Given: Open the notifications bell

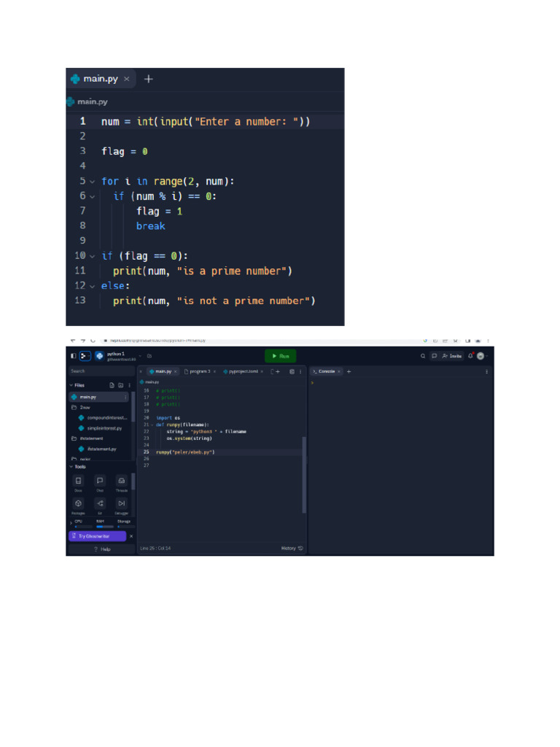Looking at the screenshot, I should (470, 356).
